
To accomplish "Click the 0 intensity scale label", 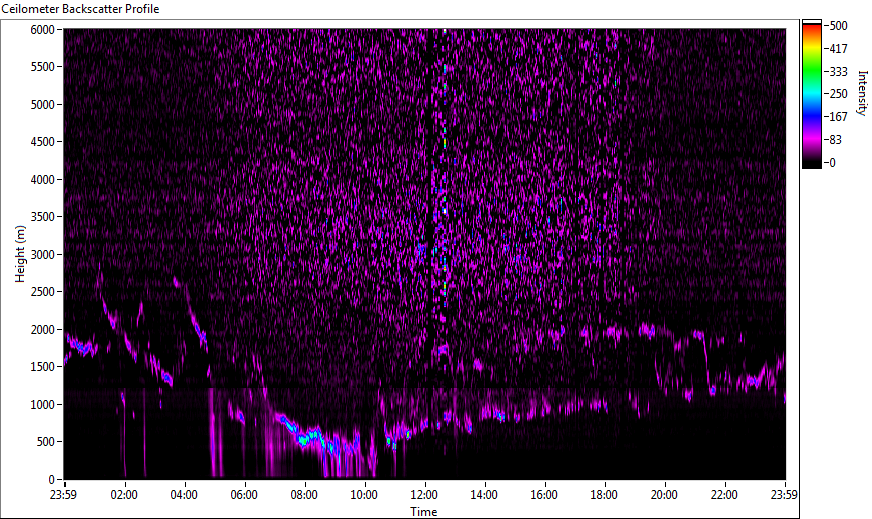I will 833,162.
